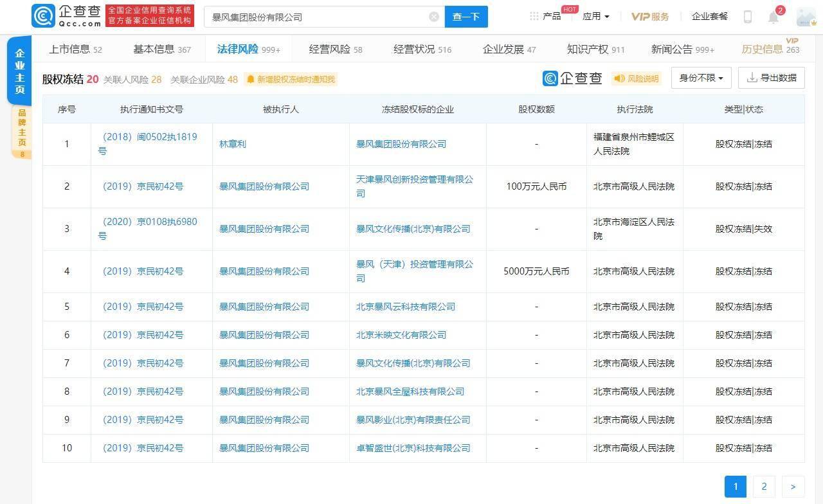Go to next page arrow
The image size is (823, 504).
coord(793,487)
